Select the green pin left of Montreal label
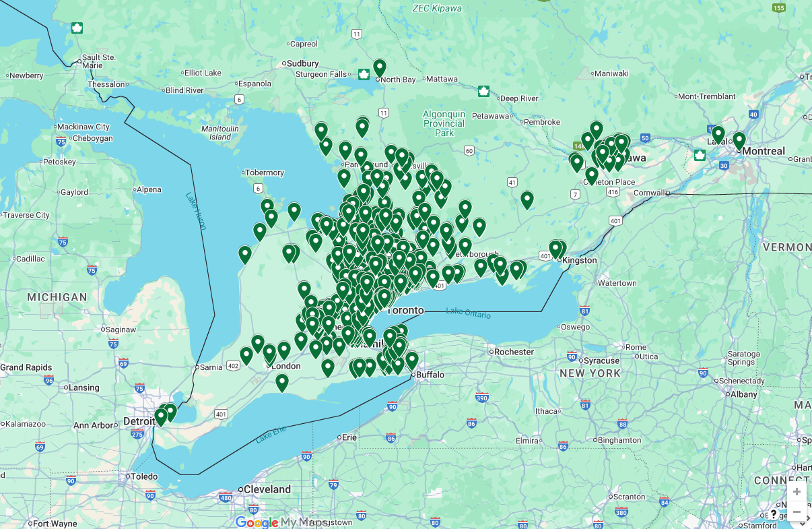The width and height of the screenshot is (812, 529). coord(739,141)
